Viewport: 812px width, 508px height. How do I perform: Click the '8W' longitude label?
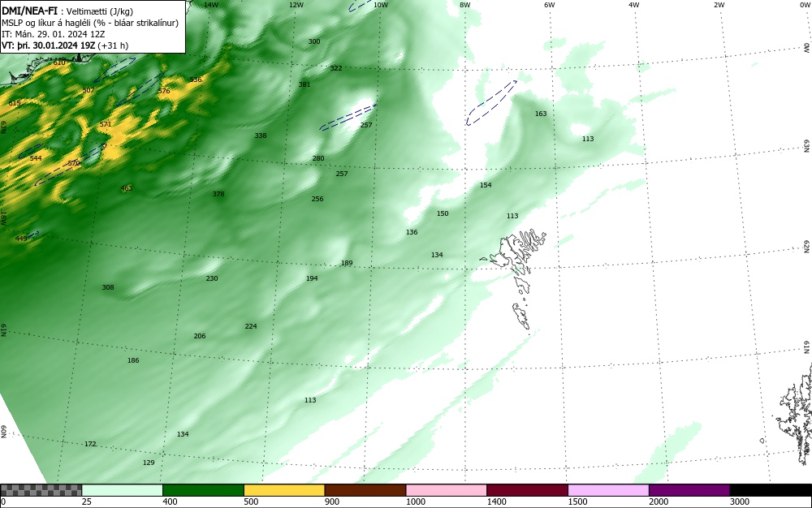coord(465,5)
